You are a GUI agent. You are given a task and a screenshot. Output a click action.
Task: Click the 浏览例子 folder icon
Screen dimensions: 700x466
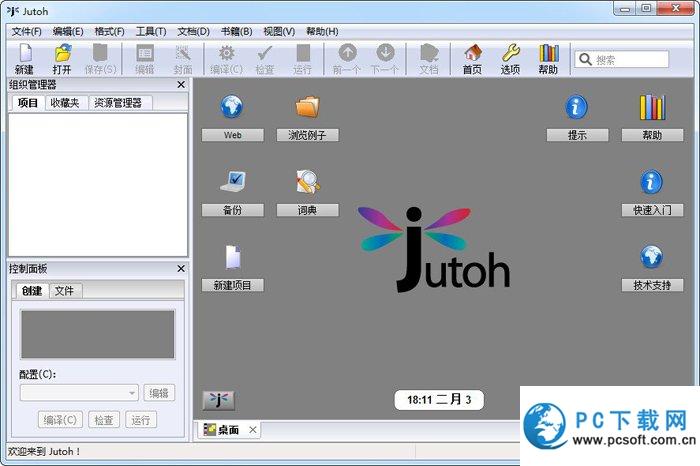308,107
